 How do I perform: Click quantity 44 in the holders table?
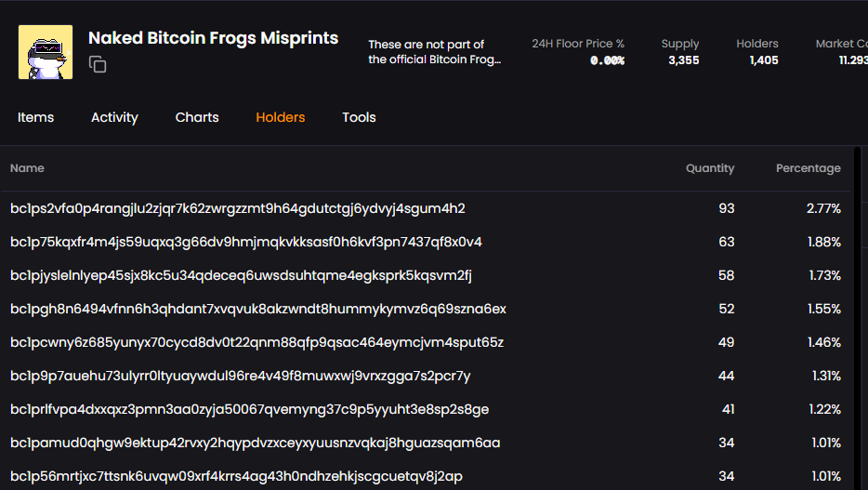click(727, 376)
